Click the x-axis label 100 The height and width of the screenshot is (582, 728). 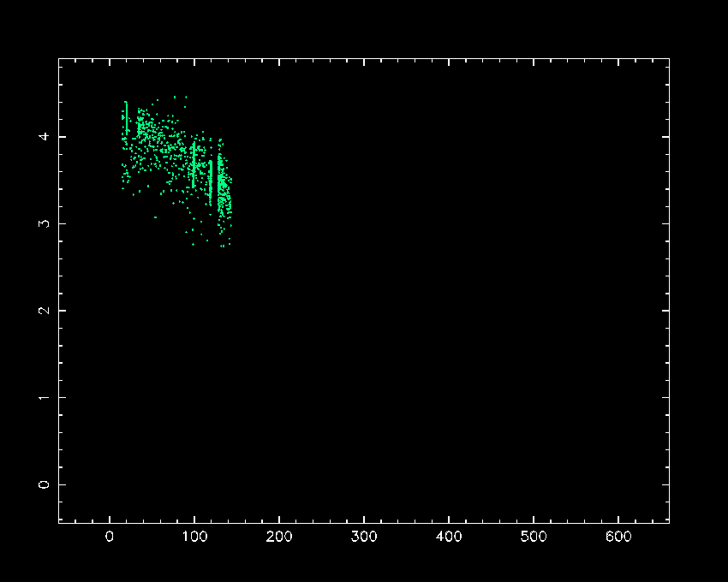pyautogui.click(x=194, y=537)
